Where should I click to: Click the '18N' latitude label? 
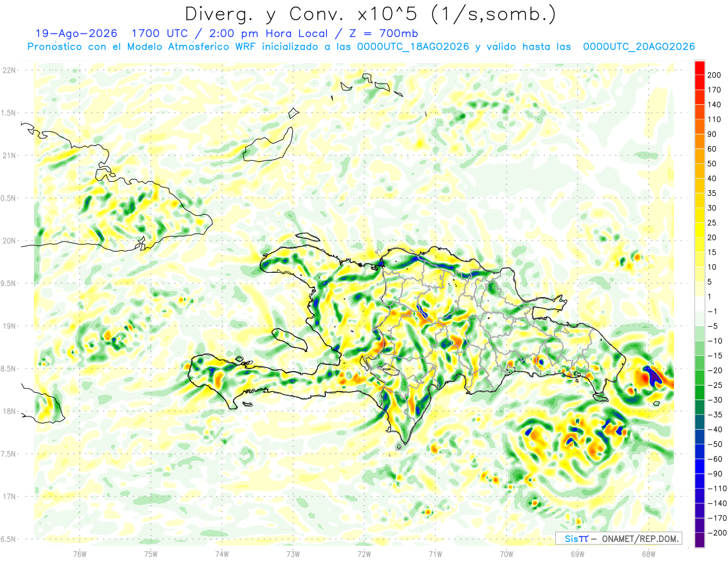pos(9,412)
